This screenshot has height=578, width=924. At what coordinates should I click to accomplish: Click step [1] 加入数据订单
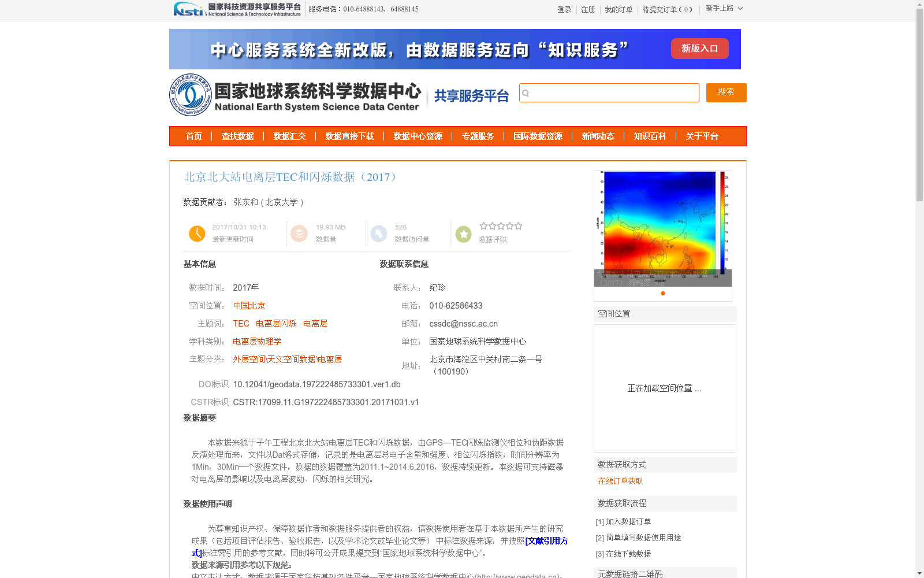pos(623,521)
